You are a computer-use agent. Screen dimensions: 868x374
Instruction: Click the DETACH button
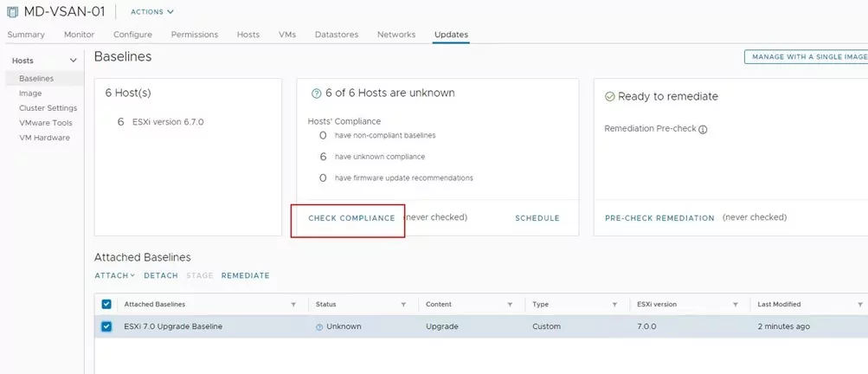coord(161,275)
